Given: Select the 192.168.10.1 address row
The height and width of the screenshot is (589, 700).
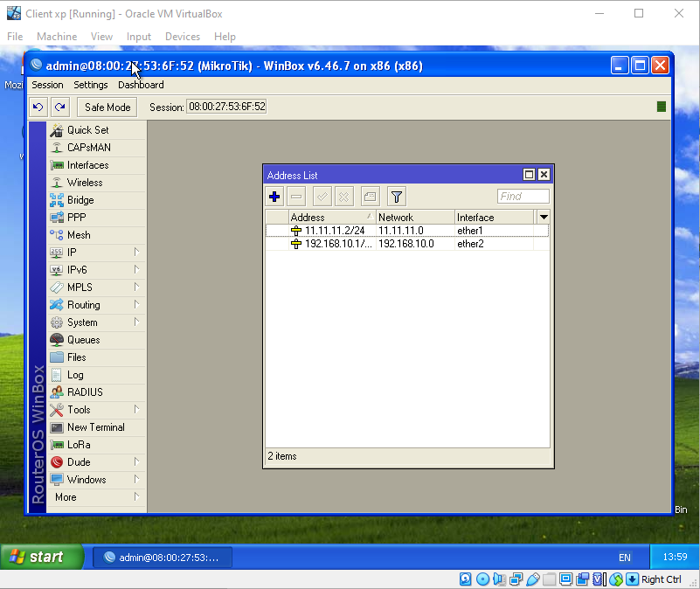Looking at the screenshot, I should point(406,244).
